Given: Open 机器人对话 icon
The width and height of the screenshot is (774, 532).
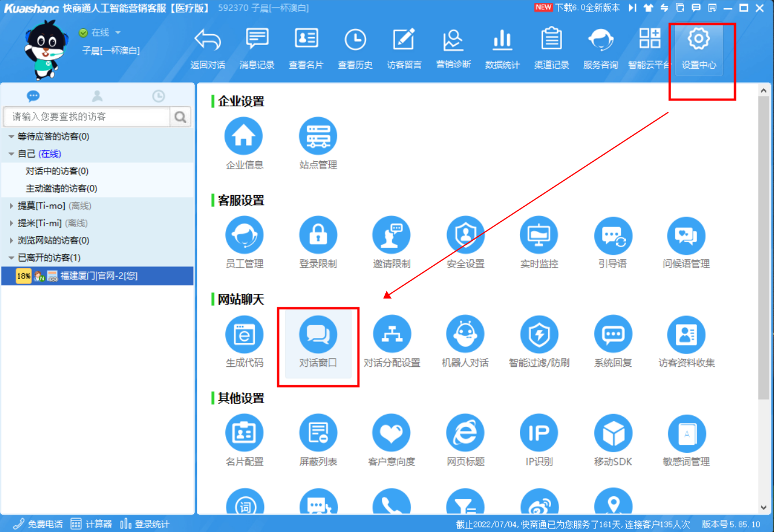Looking at the screenshot, I should click(x=466, y=334).
